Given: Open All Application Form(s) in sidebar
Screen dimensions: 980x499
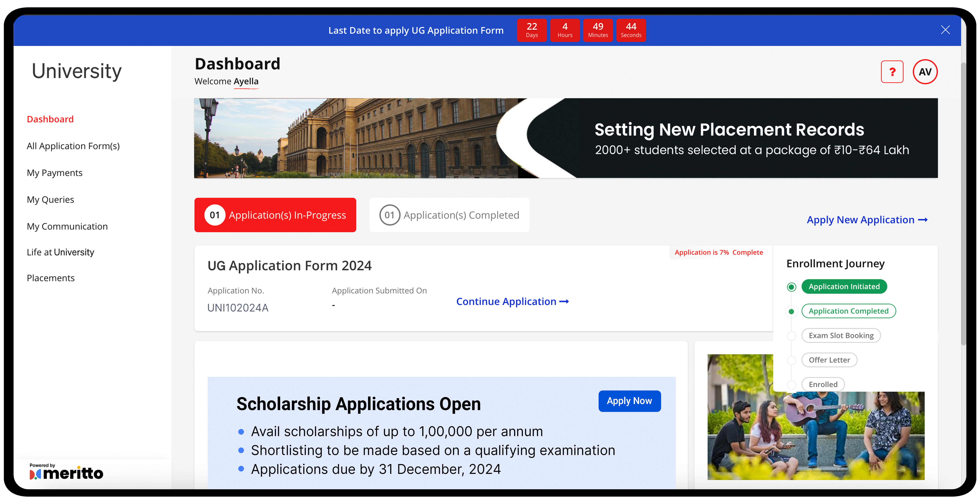Looking at the screenshot, I should tap(73, 146).
